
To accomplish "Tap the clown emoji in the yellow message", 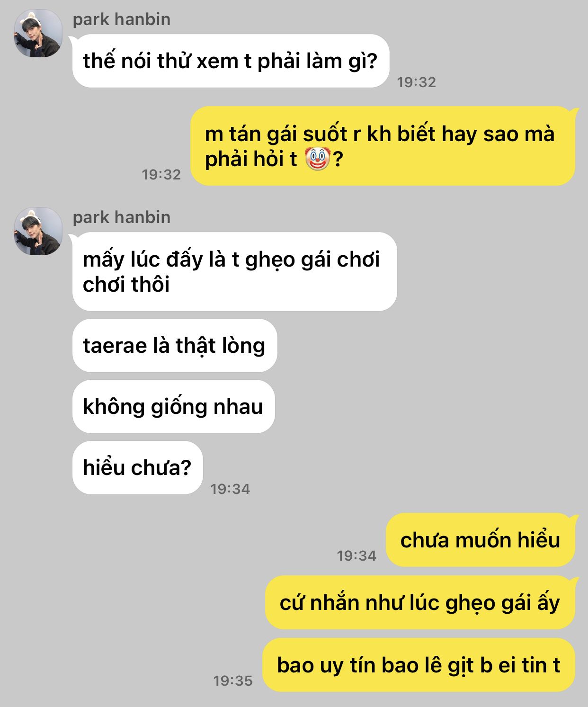I will tap(317, 159).
